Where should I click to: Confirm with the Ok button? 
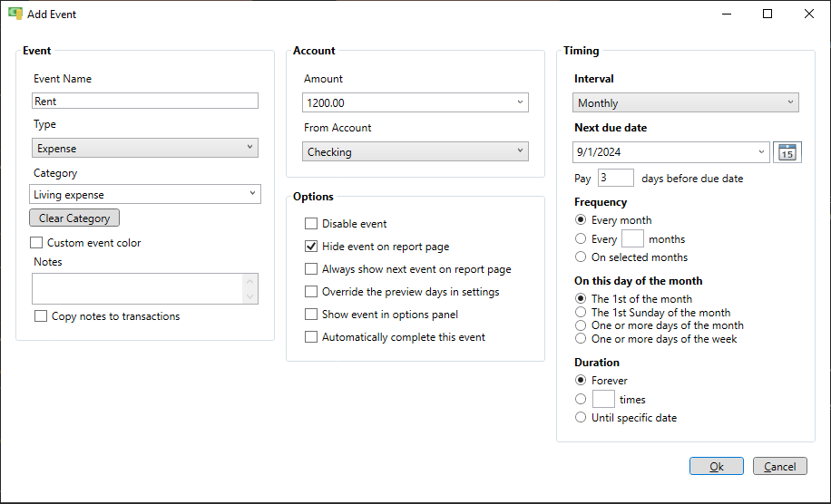(717, 466)
